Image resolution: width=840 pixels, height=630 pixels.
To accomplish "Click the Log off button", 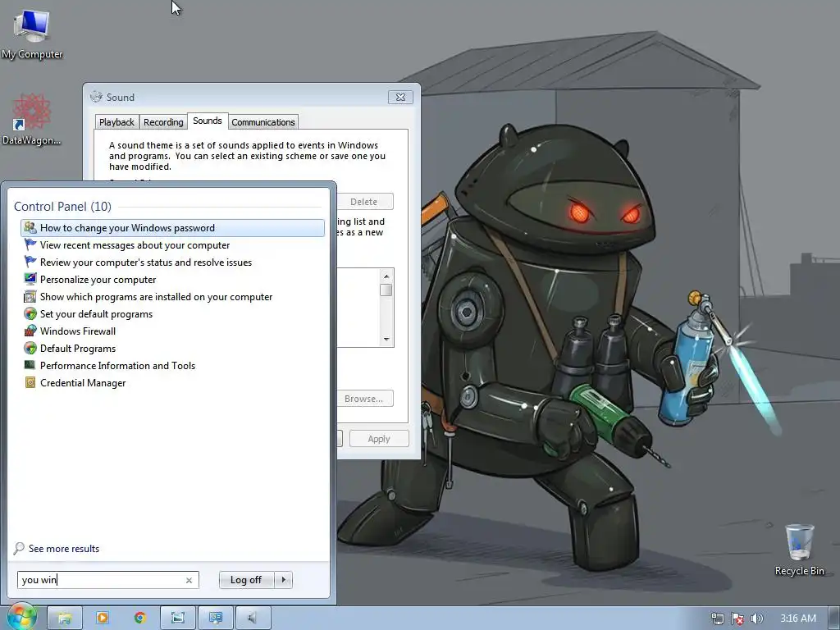I will click(246, 580).
